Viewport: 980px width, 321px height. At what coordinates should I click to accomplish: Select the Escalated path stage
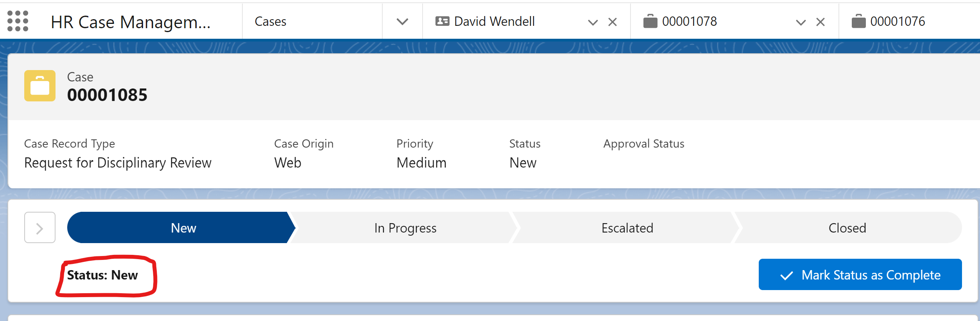click(627, 228)
